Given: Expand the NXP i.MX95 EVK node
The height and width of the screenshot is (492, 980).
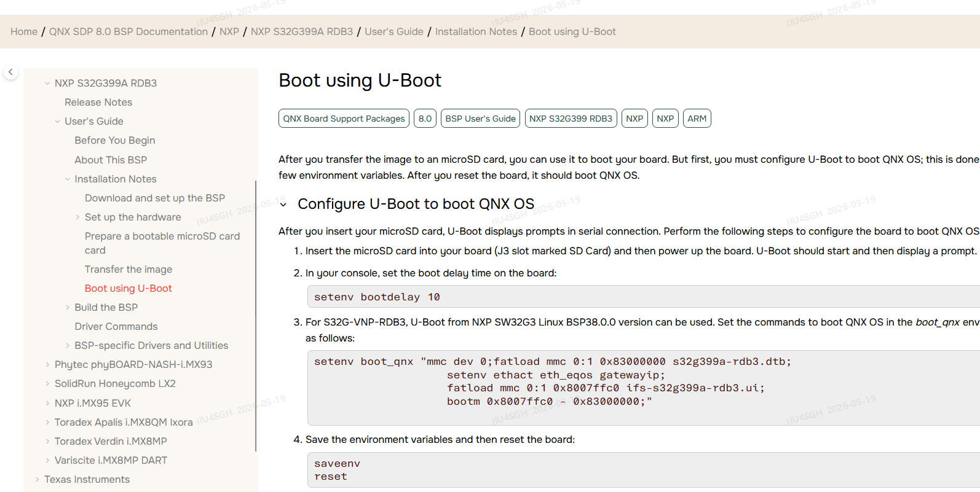Looking at the screenshot, I should pos(47,404).
